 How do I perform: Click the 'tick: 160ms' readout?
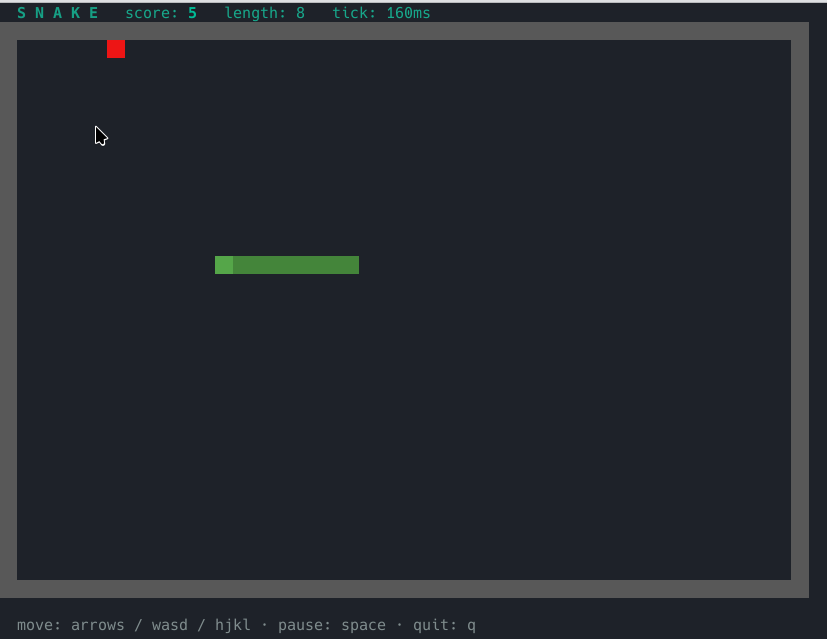[381, 13]
